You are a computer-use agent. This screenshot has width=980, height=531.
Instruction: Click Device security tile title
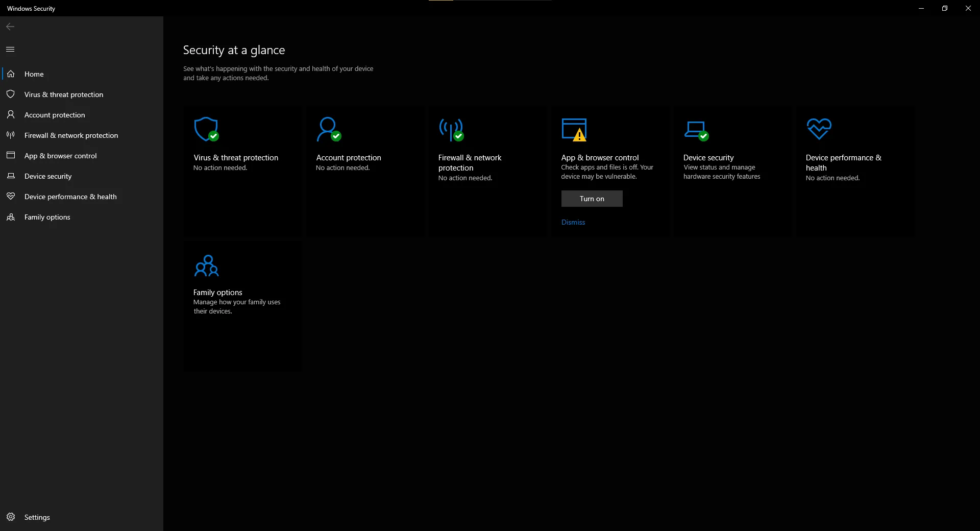pos(708,158)
